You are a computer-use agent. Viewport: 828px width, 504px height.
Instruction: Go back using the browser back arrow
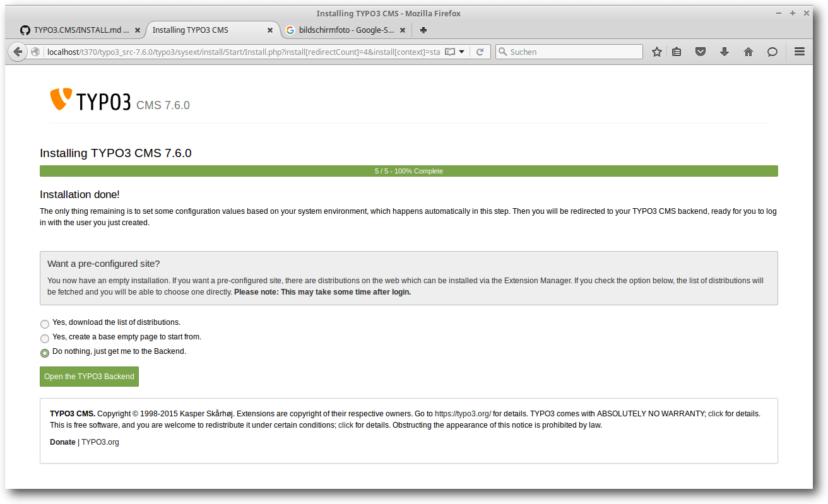coord(18,52)
